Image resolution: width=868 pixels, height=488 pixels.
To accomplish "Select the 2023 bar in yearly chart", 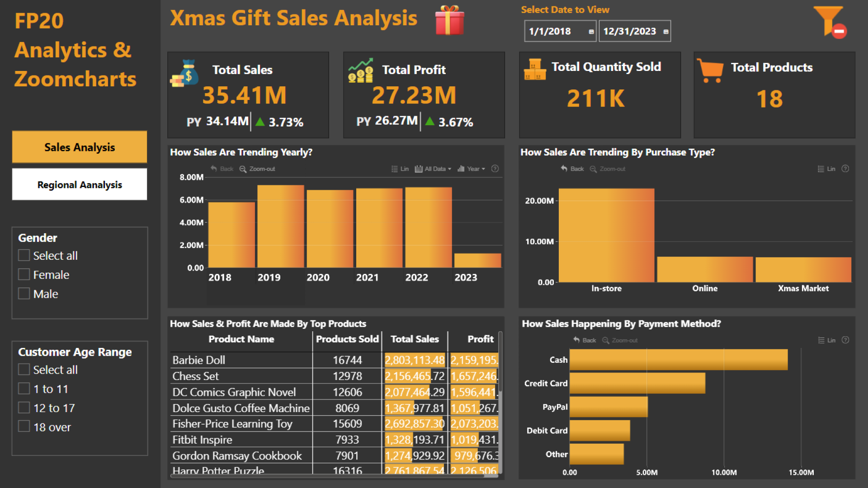I will (x=478, y=260).
